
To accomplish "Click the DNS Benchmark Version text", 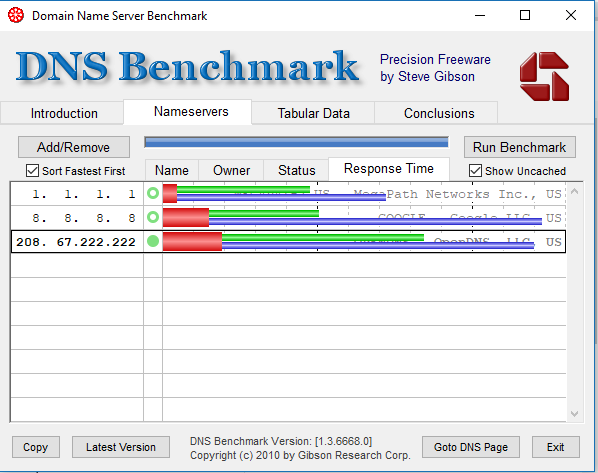I will click(281, 441).
